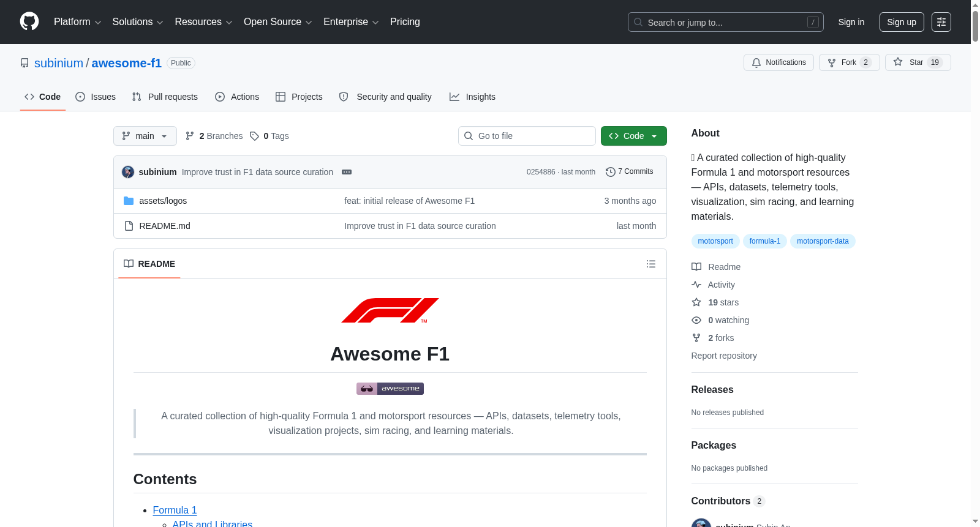Click the three-dot commit message expander
980x527 pixels.
click(347, 172)
